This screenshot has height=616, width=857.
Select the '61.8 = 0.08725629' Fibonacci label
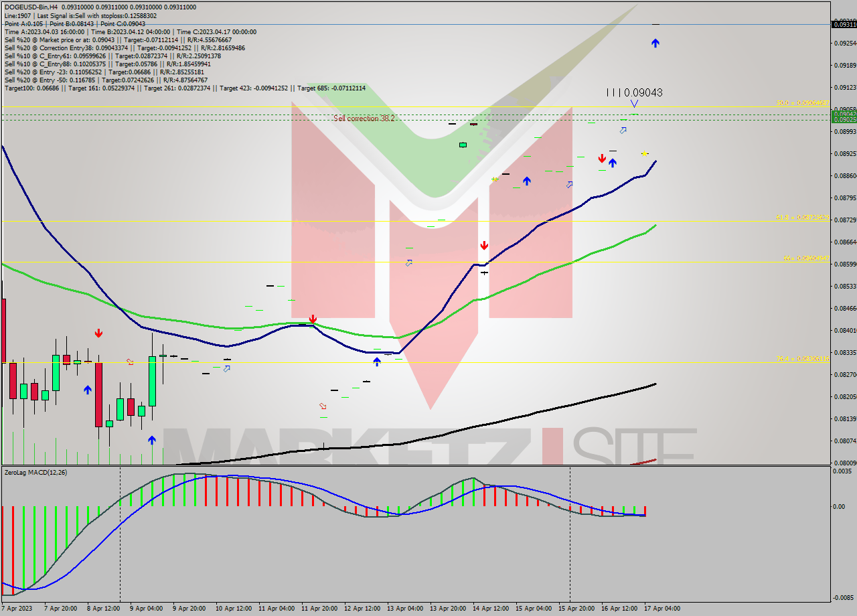(x=802, y=218)
